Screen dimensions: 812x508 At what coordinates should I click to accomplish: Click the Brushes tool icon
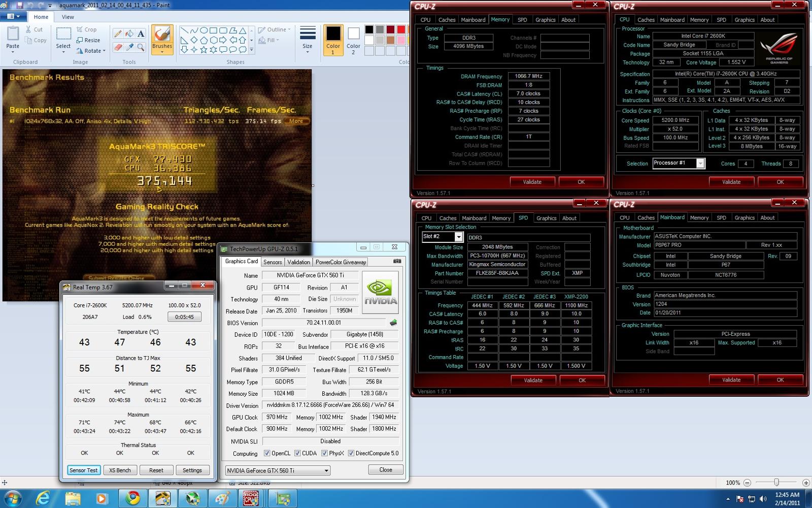pos(162,35)
